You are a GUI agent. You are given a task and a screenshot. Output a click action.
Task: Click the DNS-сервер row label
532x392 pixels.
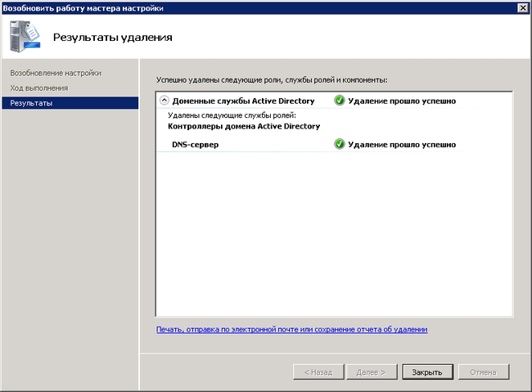[x=195, y=144]
